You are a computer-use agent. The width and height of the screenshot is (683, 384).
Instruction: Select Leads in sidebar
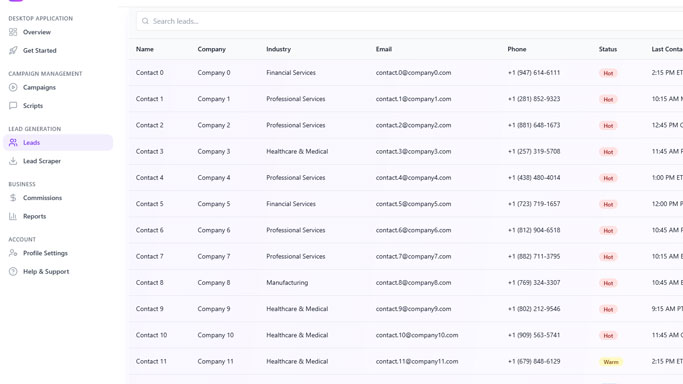coord(58,142)
